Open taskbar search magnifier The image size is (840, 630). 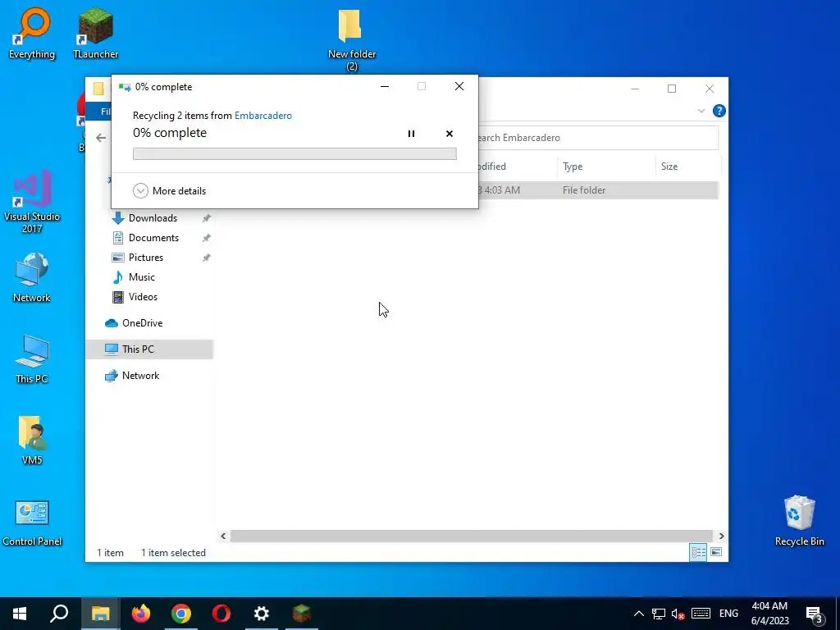(59, 614)
